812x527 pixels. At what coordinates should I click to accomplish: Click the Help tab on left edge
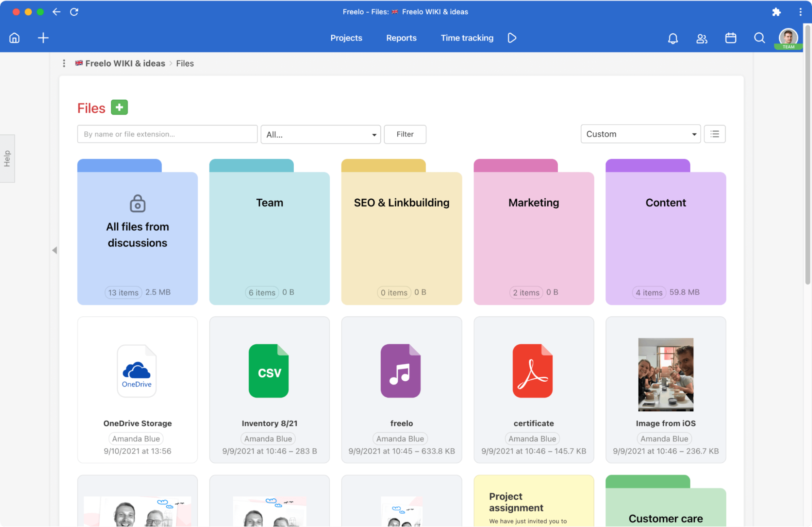click(x=7, y=158)
